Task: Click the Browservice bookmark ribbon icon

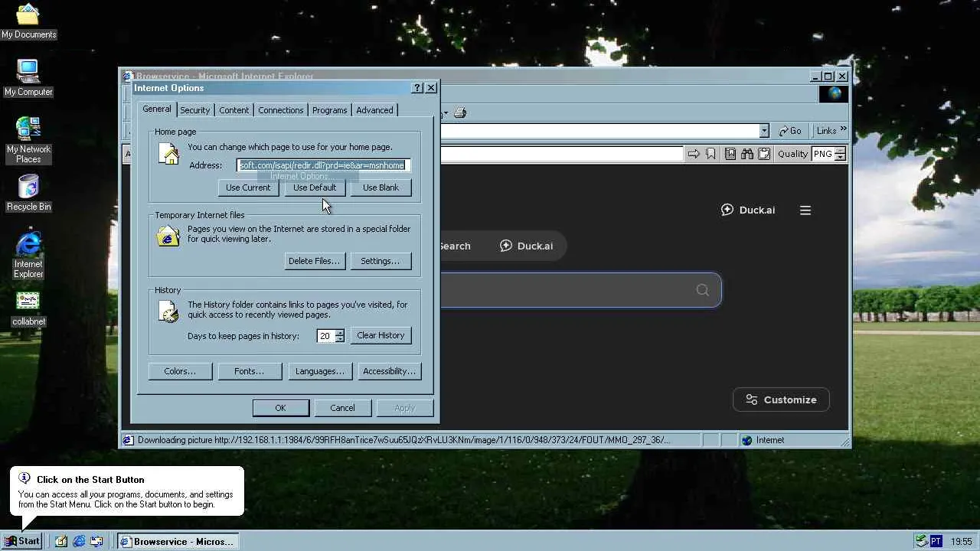Action: point(711,154)
